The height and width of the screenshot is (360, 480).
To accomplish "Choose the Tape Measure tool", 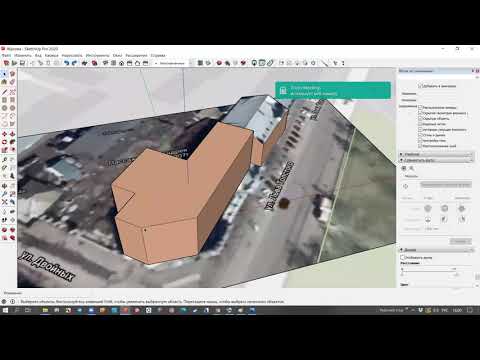I will pos(4,160).
